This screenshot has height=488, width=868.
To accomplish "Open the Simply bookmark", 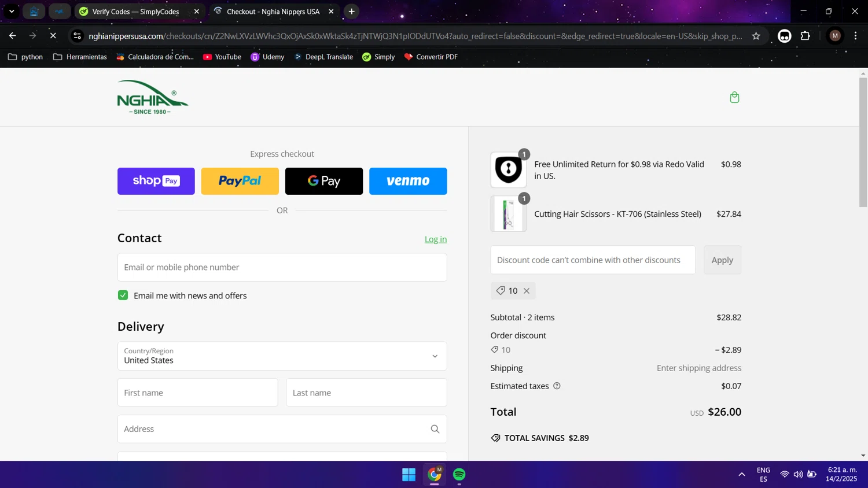I will [378, 57].
